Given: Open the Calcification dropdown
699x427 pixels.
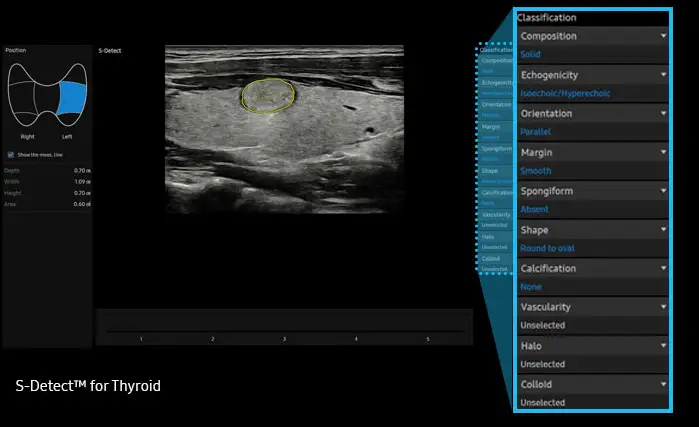Looking at the screenshot, I should click(x=593, y=268).
